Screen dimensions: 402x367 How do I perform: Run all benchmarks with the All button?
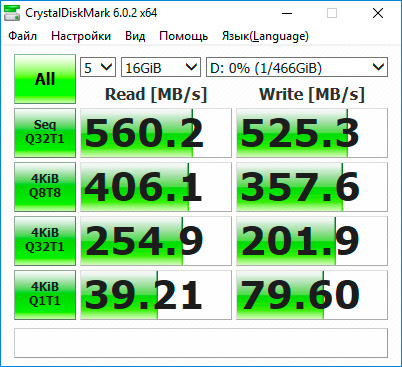pyautogui.click(x=45, y=79)
